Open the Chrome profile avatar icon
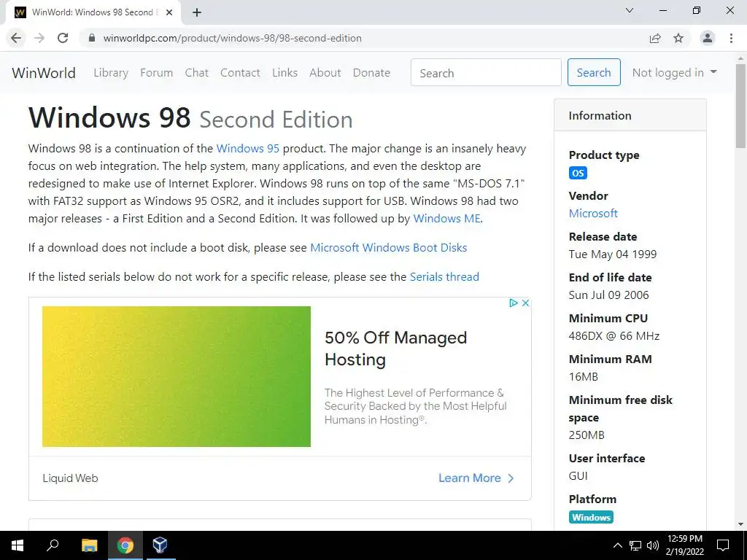 [x=708, y=38]
